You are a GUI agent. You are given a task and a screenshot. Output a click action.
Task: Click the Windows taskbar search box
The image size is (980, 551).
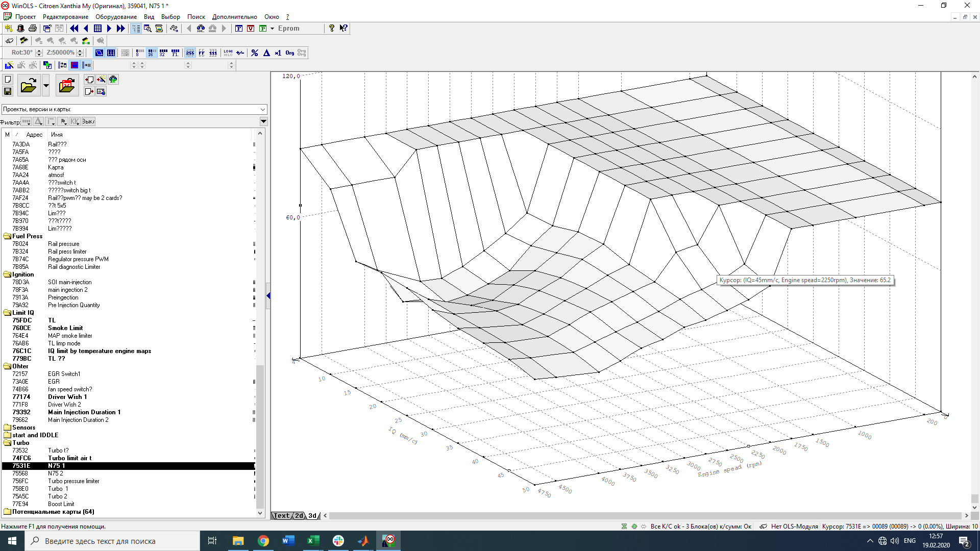[x=112, y=541]
